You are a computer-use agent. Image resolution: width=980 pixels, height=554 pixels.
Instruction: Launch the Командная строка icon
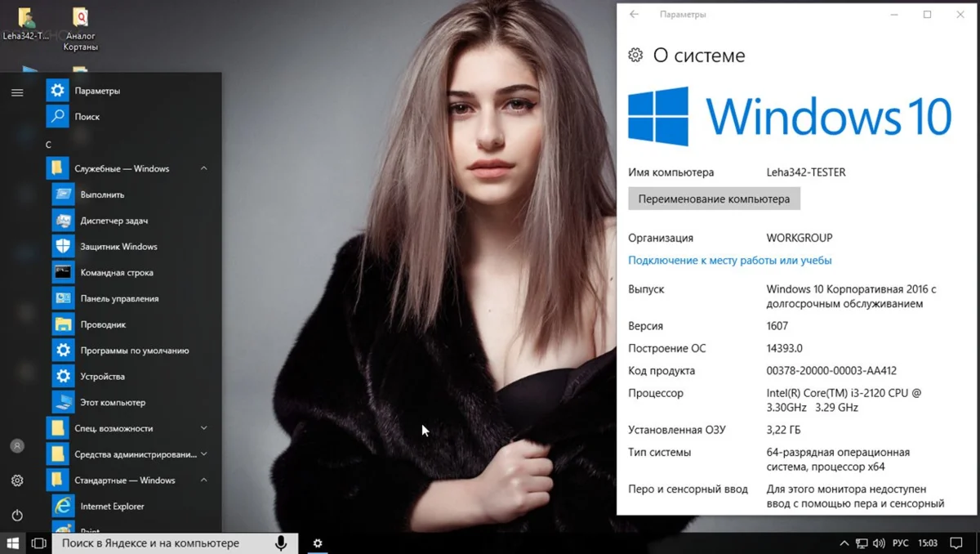pos(64,272)
